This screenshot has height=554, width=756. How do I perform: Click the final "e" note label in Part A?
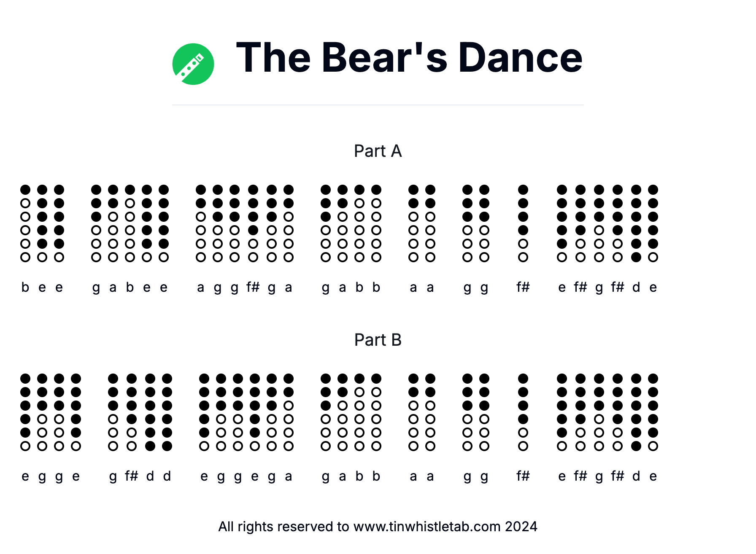tap(653, 288)
